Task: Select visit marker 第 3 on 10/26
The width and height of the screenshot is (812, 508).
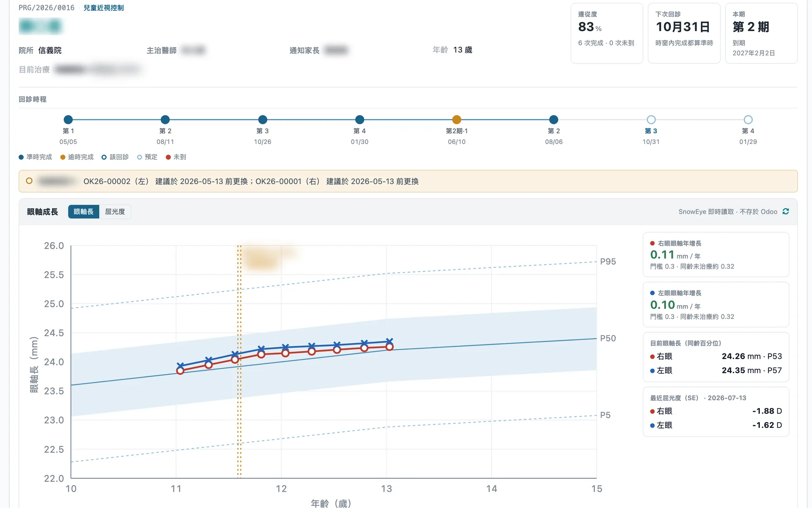Action: (x=263, y=120)
